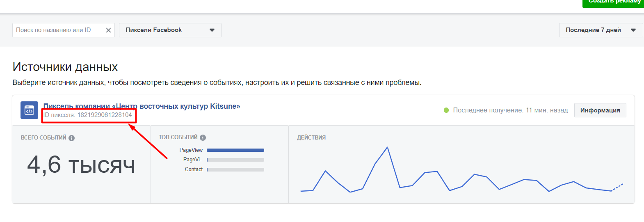This screenshot has height=222, width=644.
Task: Click the green status dot indicator
Action: coord(446,110)
